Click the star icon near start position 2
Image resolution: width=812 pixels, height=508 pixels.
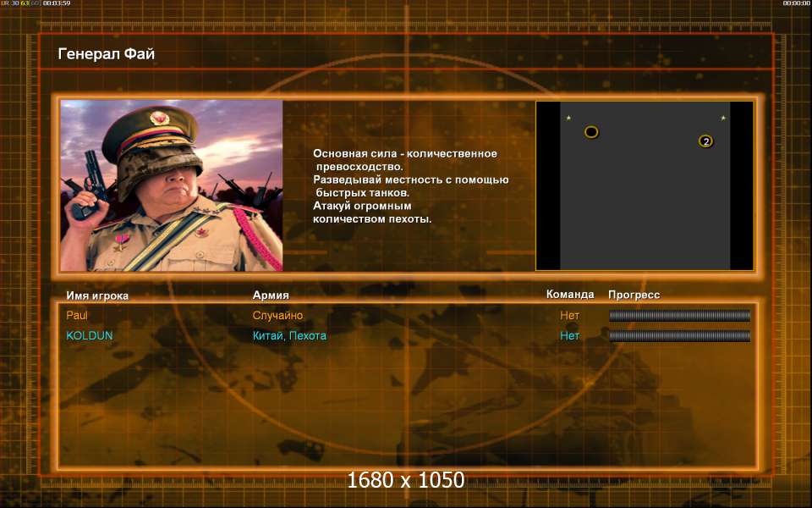(x=723, y=119)
